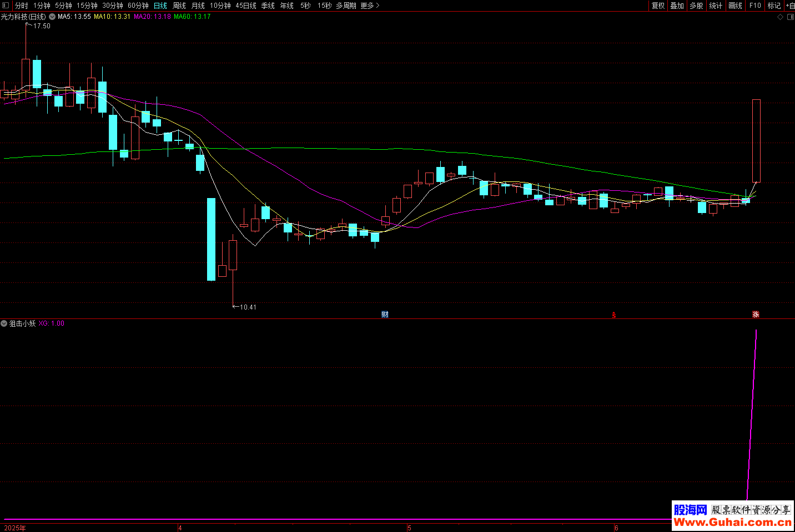Image resolution: width=795 pixels, height=532 pixels.
Task: Select the 15秒 period
Action: (324, 6)
